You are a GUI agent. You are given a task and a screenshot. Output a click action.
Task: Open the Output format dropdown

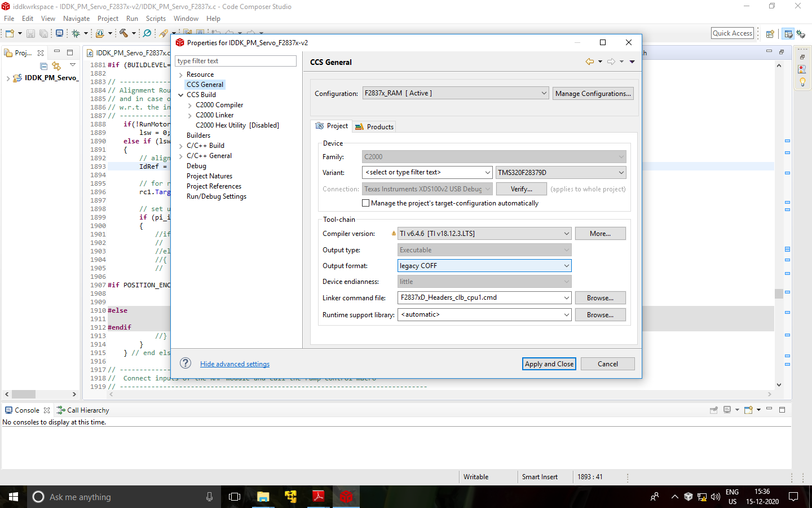tap(566, 265)
